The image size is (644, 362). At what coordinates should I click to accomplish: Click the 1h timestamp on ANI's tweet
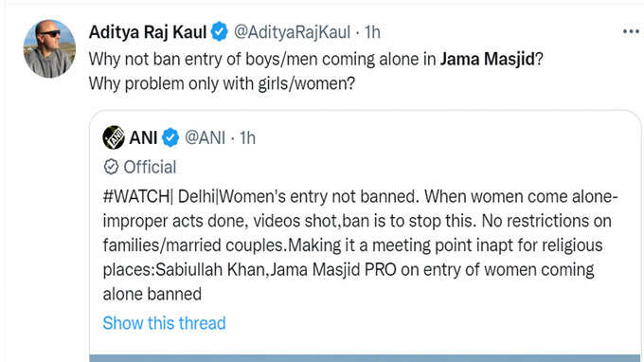tap(247, 137)
